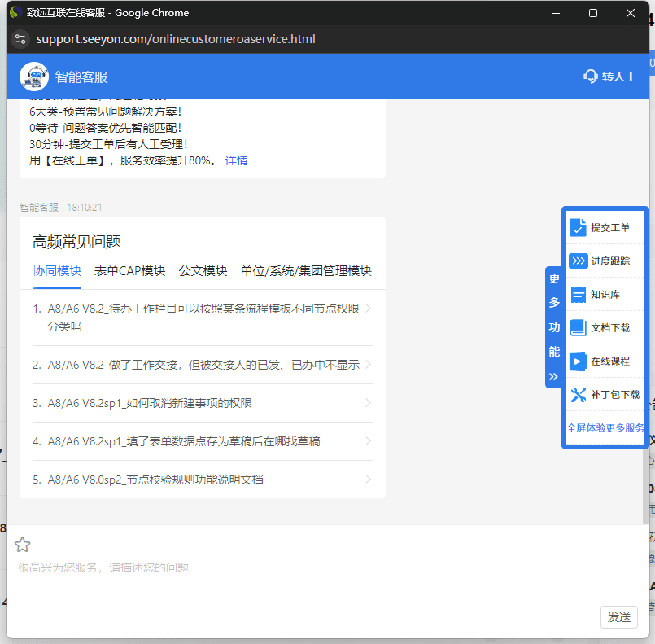Open chevron for 做了工作交接 question
The image size is (655, 644).
tap(368, 365)
